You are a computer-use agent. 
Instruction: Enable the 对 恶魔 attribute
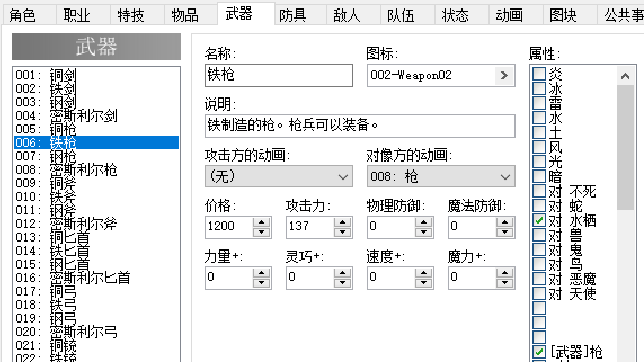pos(539,279)
